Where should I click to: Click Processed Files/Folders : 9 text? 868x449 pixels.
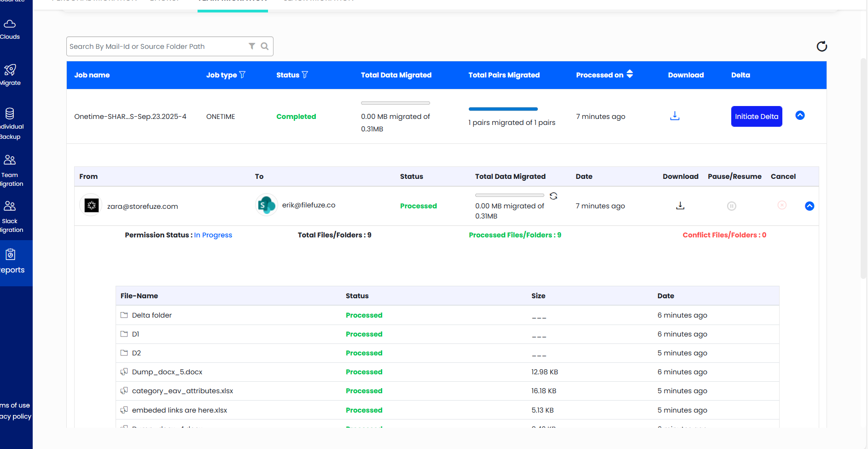pyautogui.click(x=515, y=235)
